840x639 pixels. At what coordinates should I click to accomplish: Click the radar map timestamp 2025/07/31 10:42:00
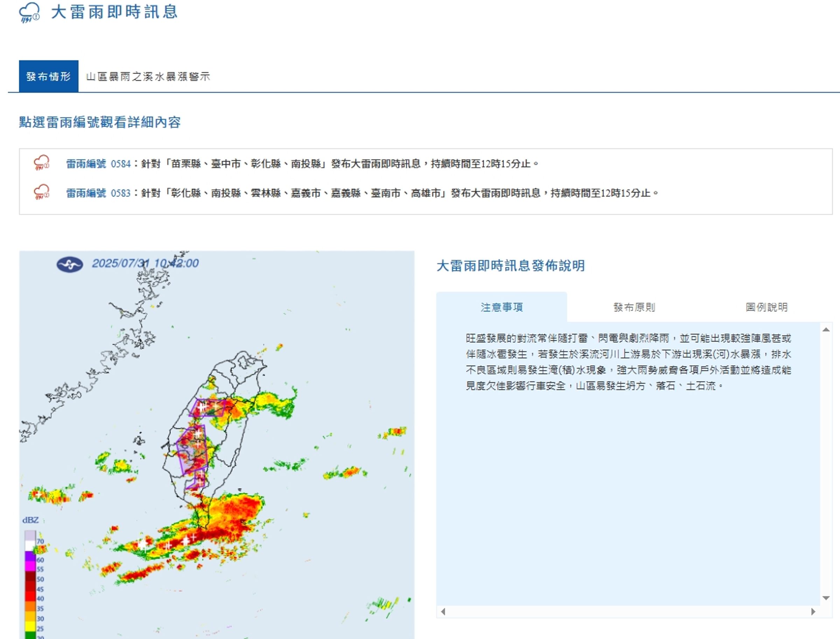tap(145, 263)
